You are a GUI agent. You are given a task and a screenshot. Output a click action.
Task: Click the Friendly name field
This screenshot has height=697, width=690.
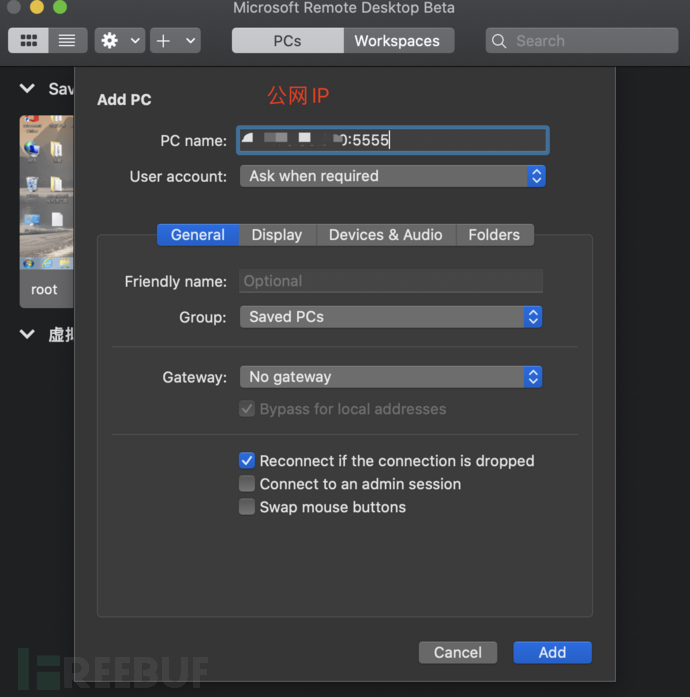point(391,281)
